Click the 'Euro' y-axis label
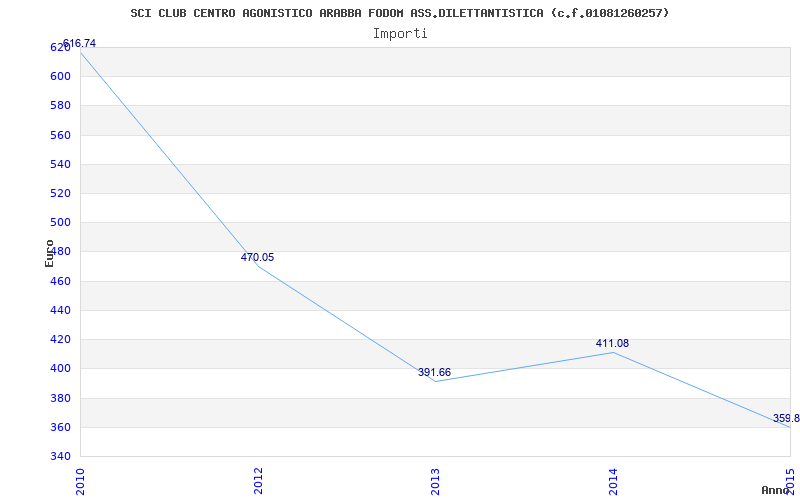 (x=49, y=253)
